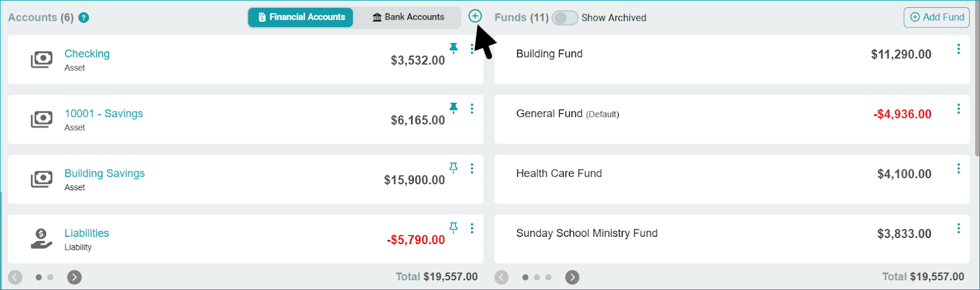The width and height of the screenshot is (980, 290).
Task: Open General Fund three-dot options menu
Action: pos(959,109)
